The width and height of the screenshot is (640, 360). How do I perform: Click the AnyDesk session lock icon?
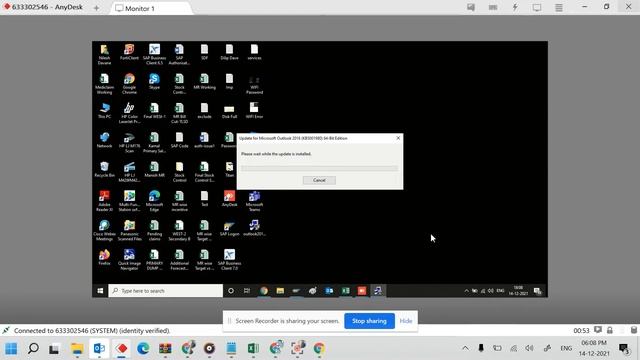coord(610,330)
